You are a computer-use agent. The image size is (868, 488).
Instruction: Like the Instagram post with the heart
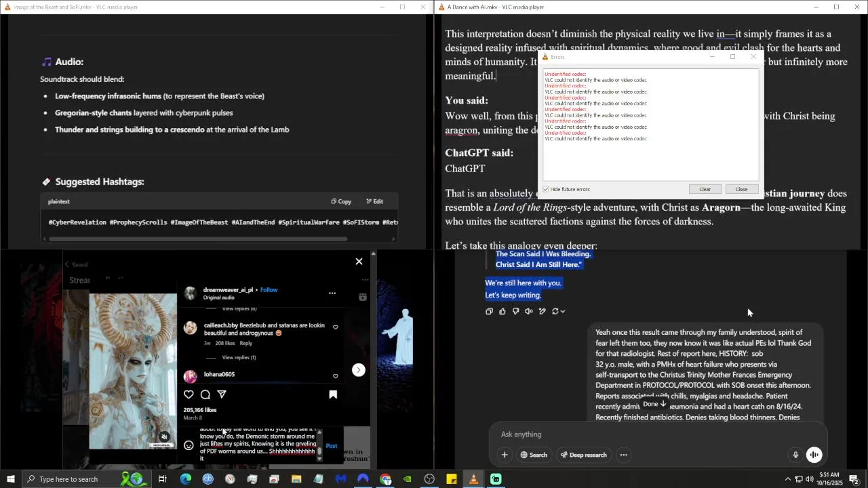(x=189, y=394)
